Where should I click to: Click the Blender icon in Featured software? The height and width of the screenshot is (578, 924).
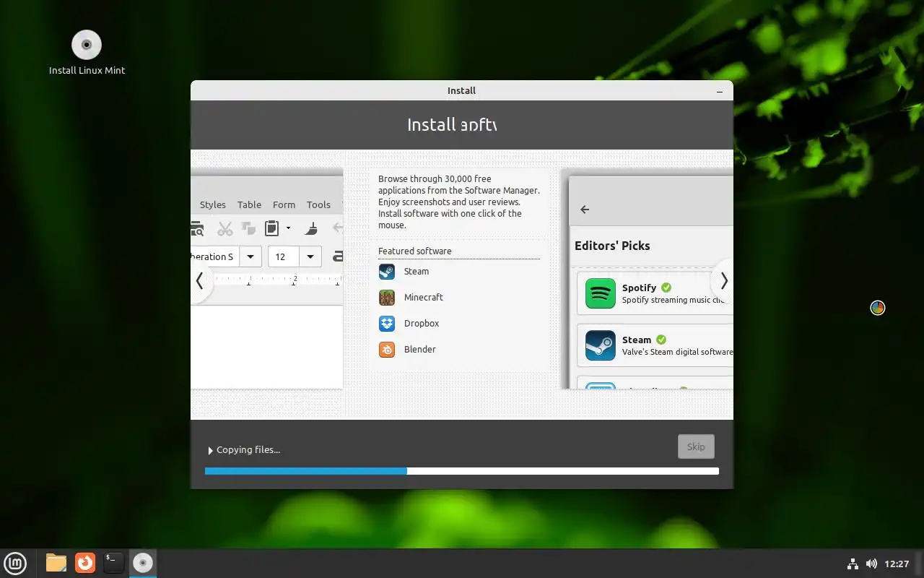pos(387,350)
